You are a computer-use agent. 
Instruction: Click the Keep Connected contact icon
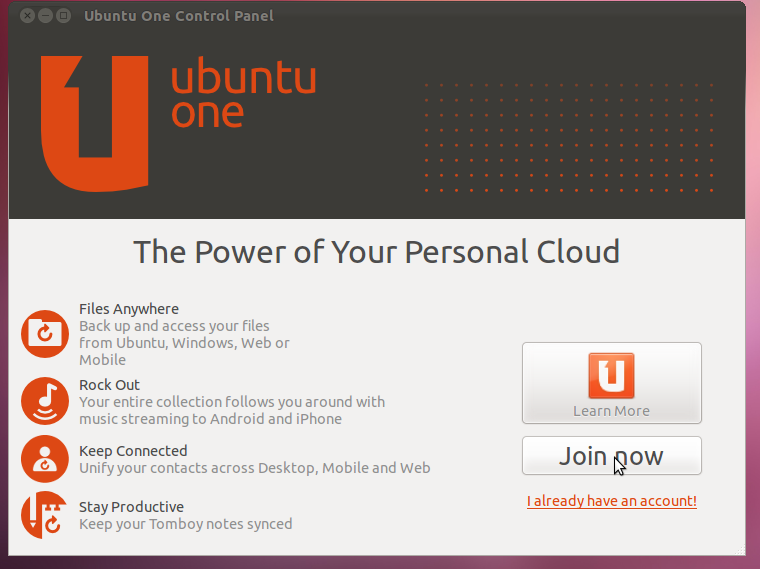coord(45,458)
